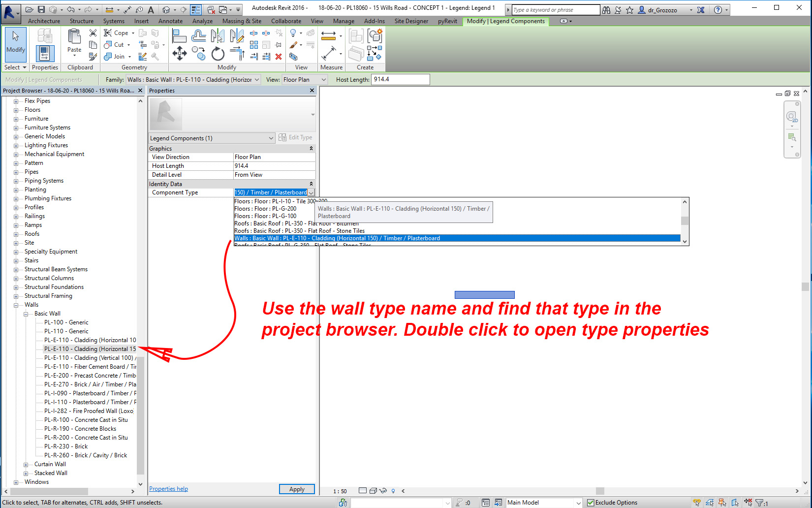This screenshot has width=812, height=508.
Task: Open the pyRevit tab
Action: click(x=447, y=21)
